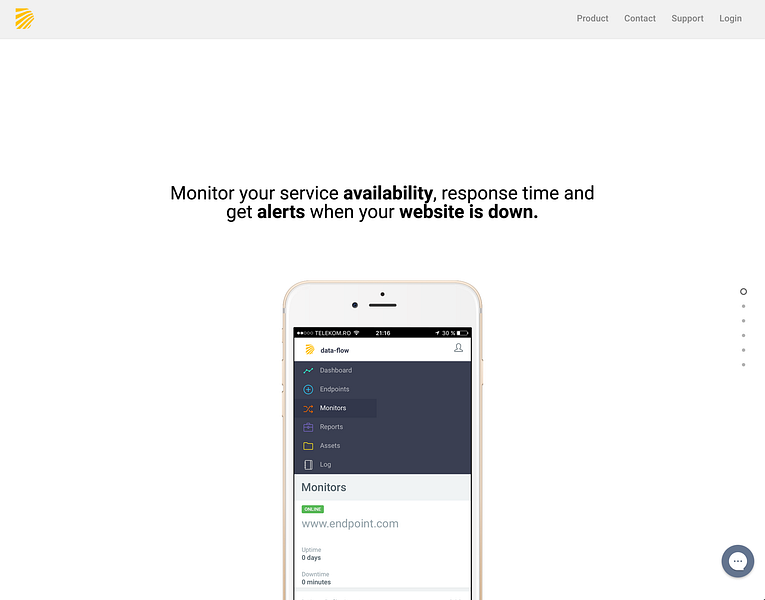The width and height of the screenshot is (765, 600).
Task: Click the Log book icon in phone
Action: [308, 465]
